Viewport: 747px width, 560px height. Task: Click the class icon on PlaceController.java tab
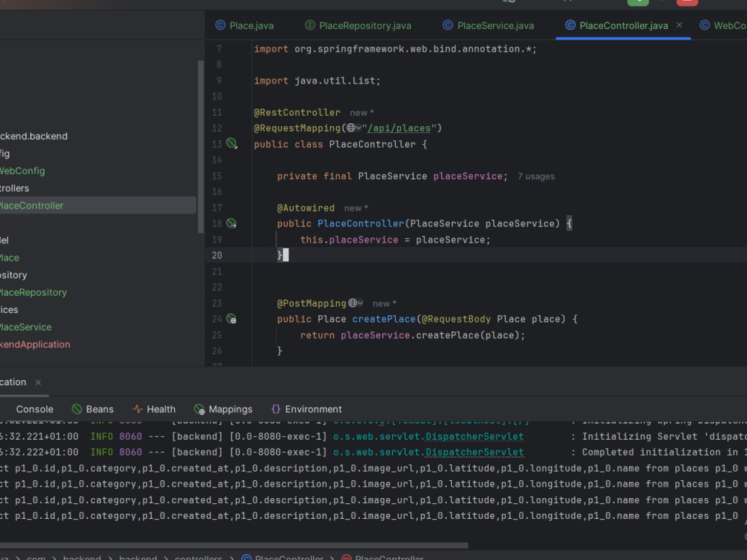[x=570, y=25]
